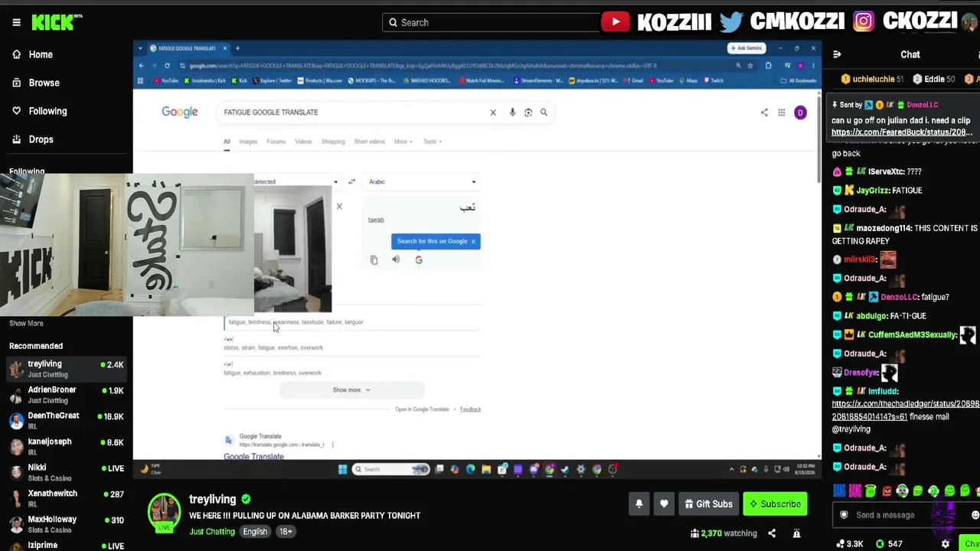
Task: Open recommended channel AdrienBroner
Action: tap(67, 395)
